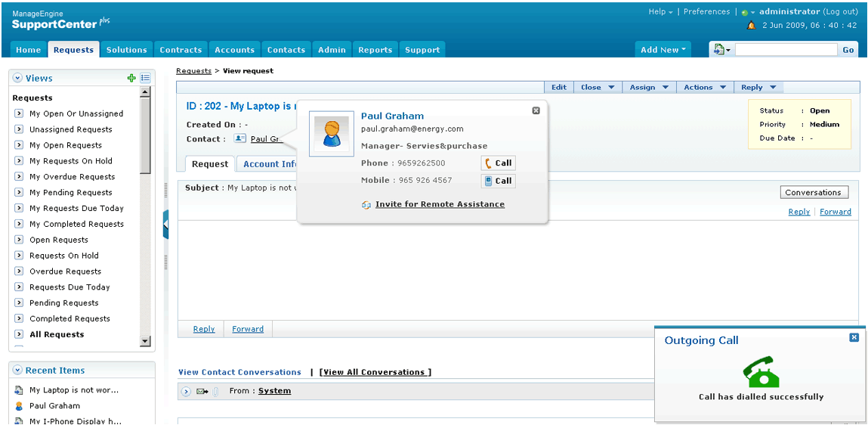Click arrow icon beside My Open Or Unassigned

[x=18, y=113]
